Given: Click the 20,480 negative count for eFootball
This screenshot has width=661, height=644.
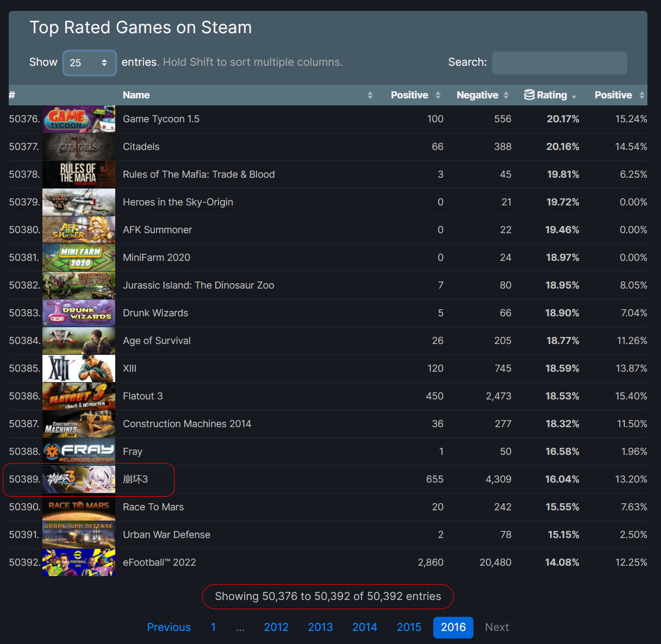Looking at the screenshot, I should [495, 562].
